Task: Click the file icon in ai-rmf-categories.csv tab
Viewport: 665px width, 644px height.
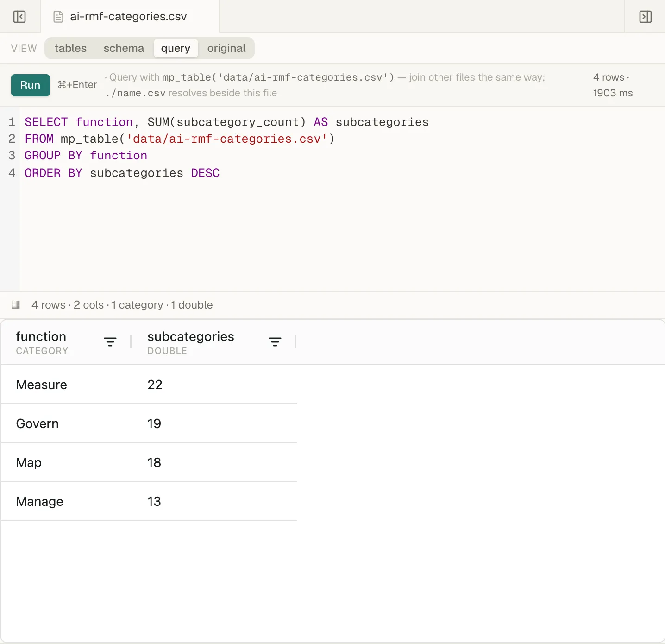Action: click(x=58, y=17)
